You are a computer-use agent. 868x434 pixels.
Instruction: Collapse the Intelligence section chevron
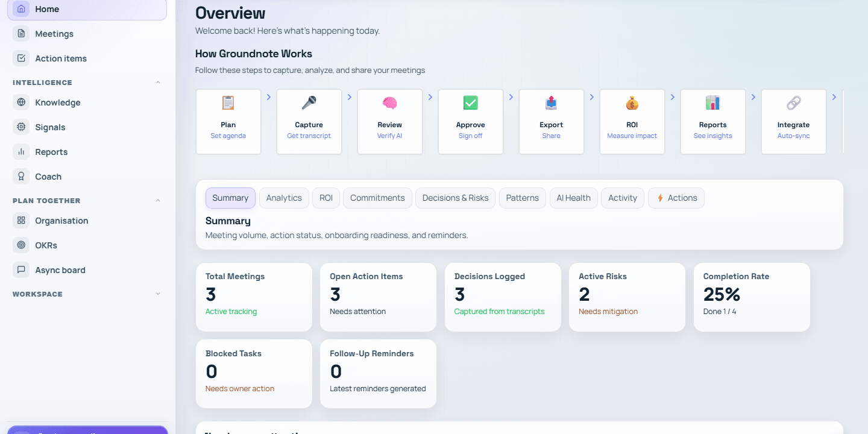click(x=159, y=83)
